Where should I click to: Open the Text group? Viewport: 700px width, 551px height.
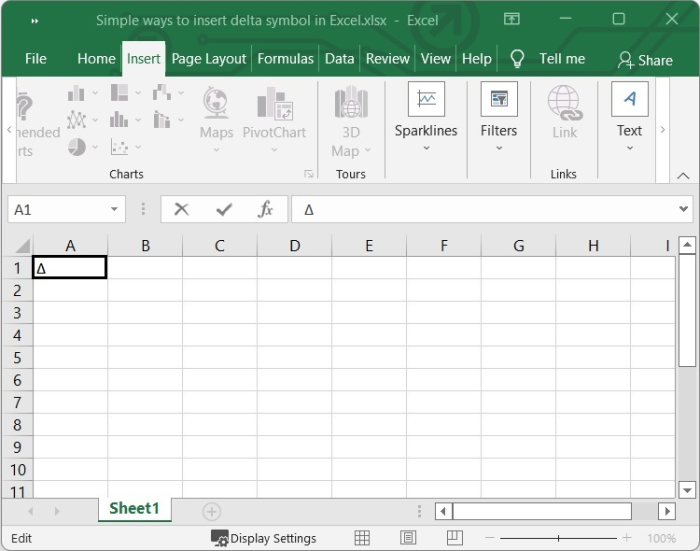[629, 117]
